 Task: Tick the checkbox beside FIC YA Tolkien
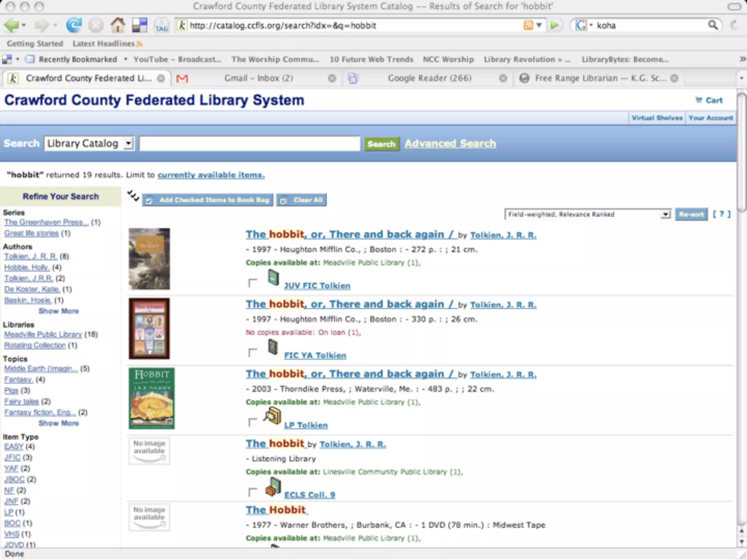point(252,352)
